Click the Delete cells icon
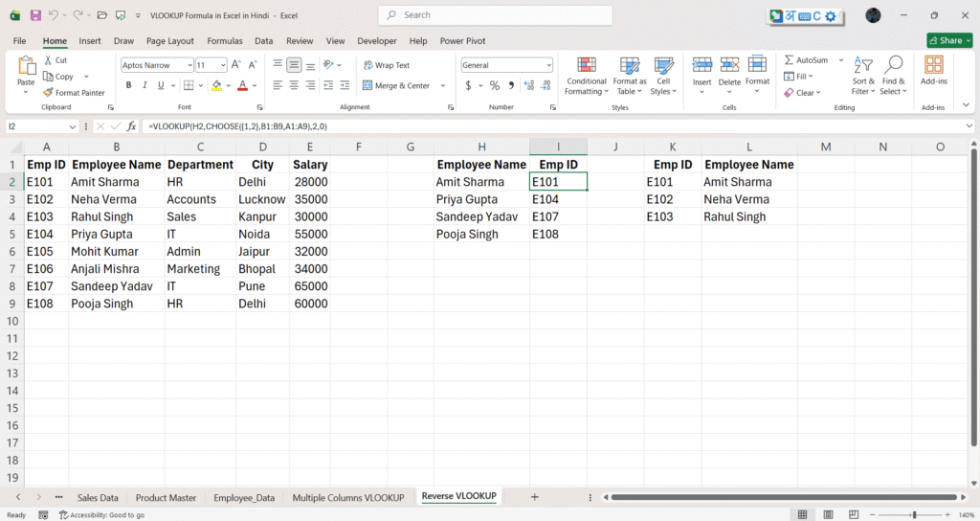This screenshot has width=980, height=521. point(729,64)
